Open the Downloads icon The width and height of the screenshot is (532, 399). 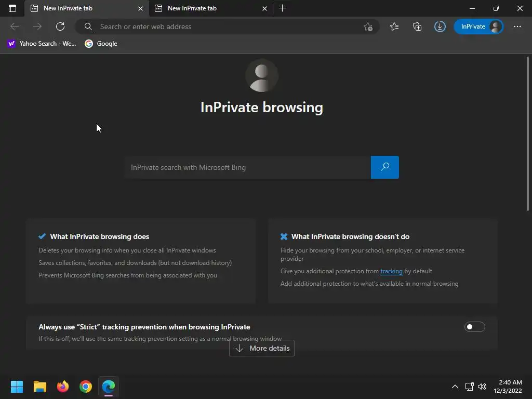pos(440,26)
